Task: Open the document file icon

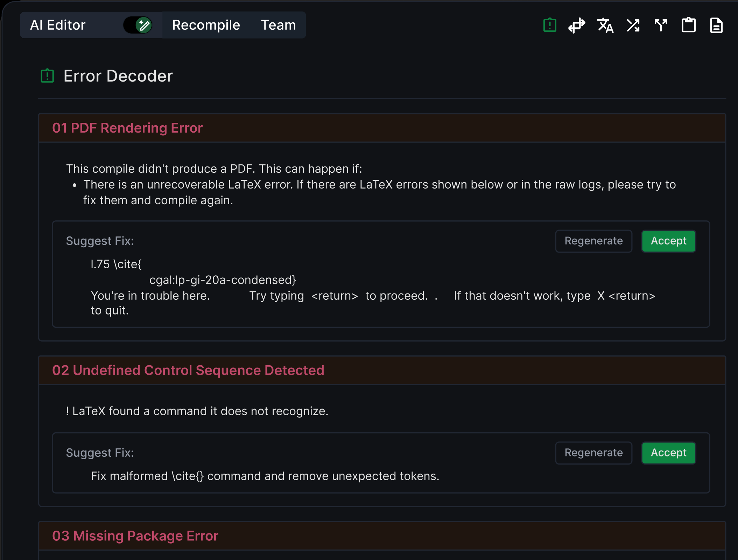Action: coord(716,25)
